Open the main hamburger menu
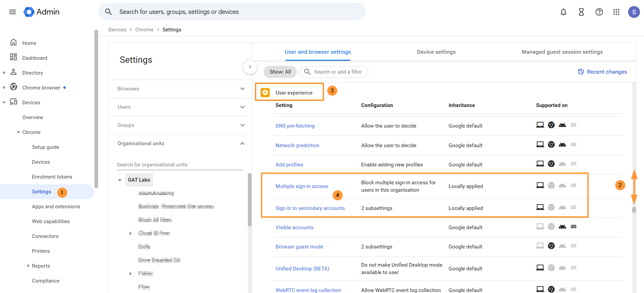Image resolution: width=644 pixels, height=293 pixels. coord(12,12)
